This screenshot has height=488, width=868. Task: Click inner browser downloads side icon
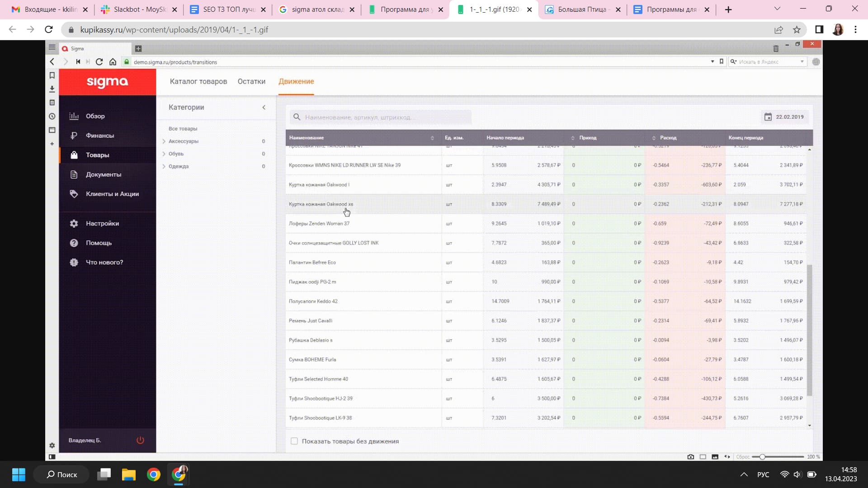click(x=52, y=89)
